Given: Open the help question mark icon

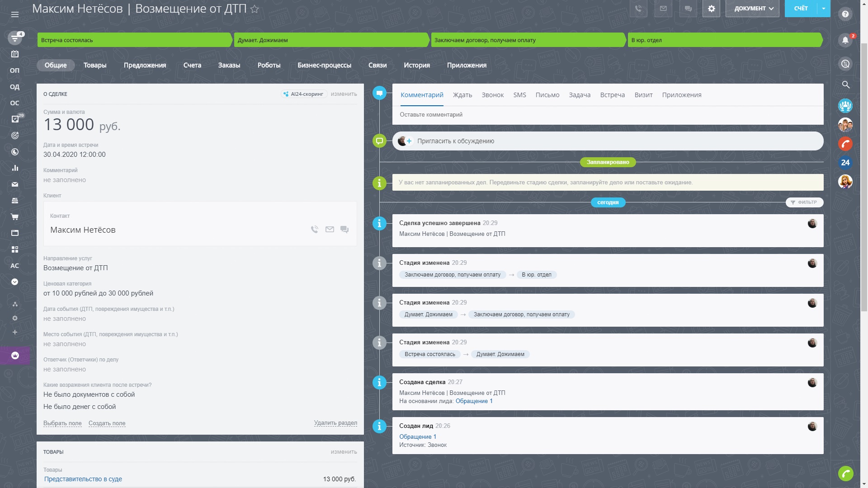Looking at the screenshot, I should [845, 14].
